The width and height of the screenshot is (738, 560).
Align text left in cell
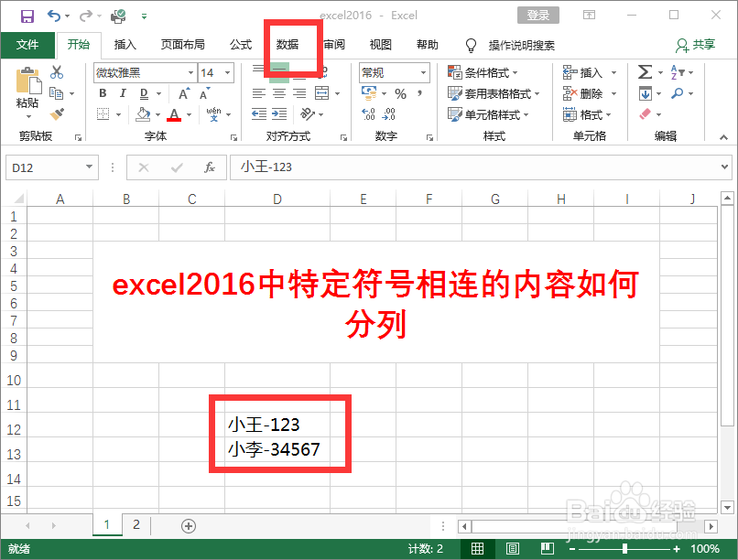258,93
